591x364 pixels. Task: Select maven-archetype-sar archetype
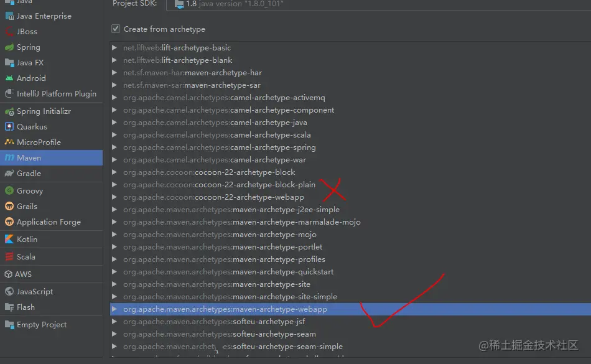tap(192, 85)
